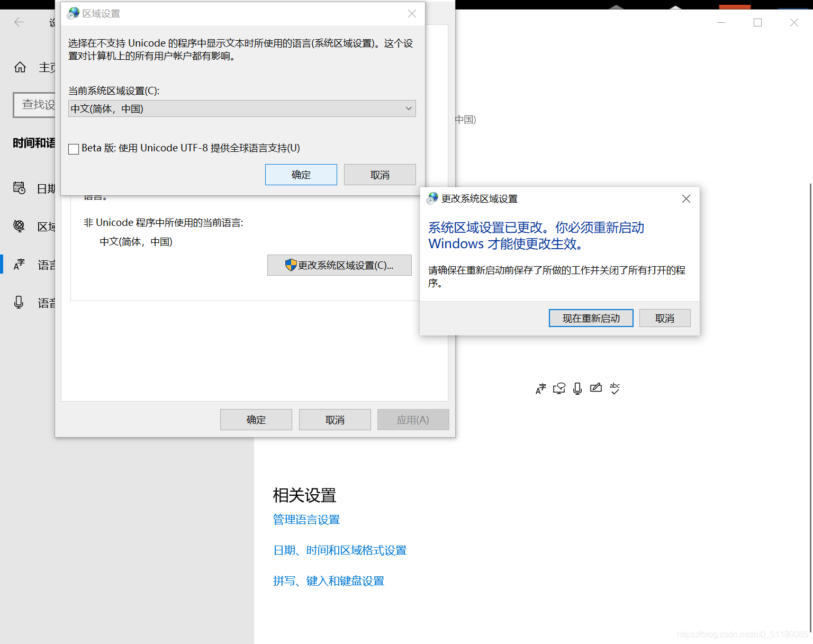Click the Settings search field
The height and width of the screenshot is (644, 813).
click(34, 105)
